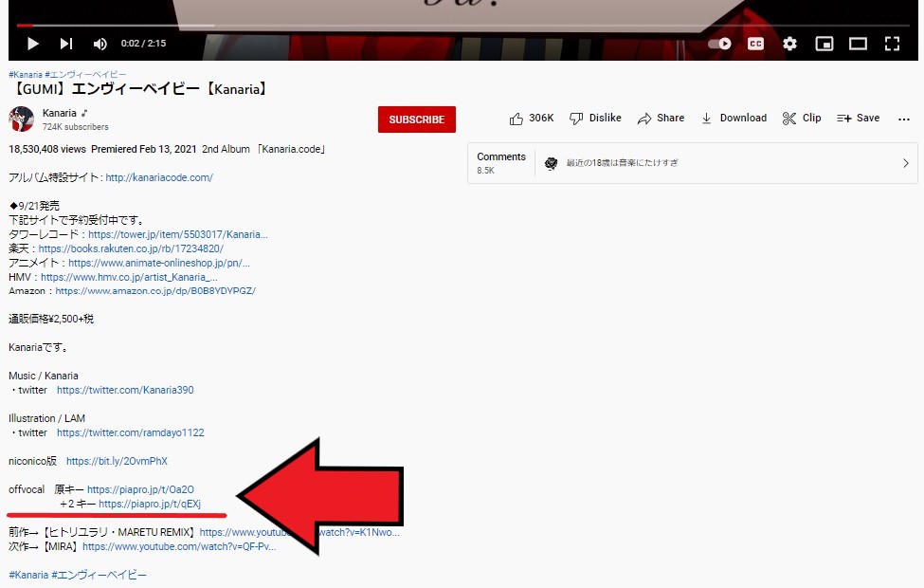Create a Clip from video
Screen dimensions: 924x588
[x=802, y=118]
